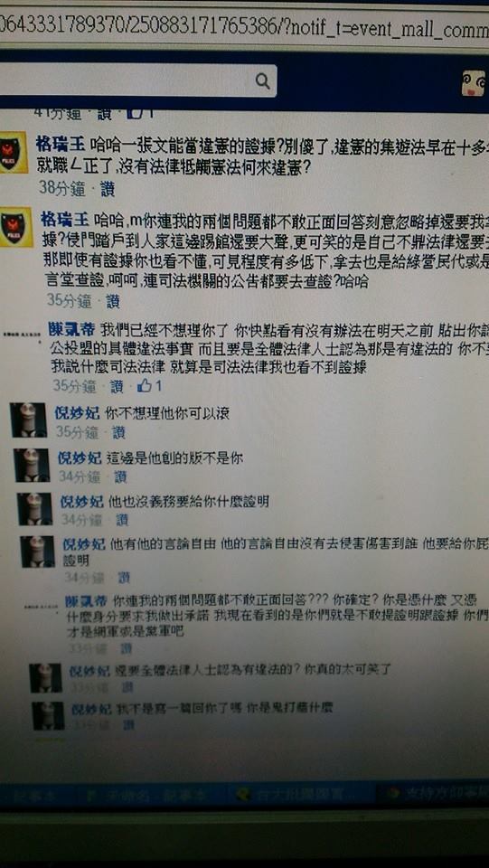Viewport: 489px width, 868px height.
Task: Click police badge avatar beside the 35分鐘 格瑞王 comment
Action: 15,228
